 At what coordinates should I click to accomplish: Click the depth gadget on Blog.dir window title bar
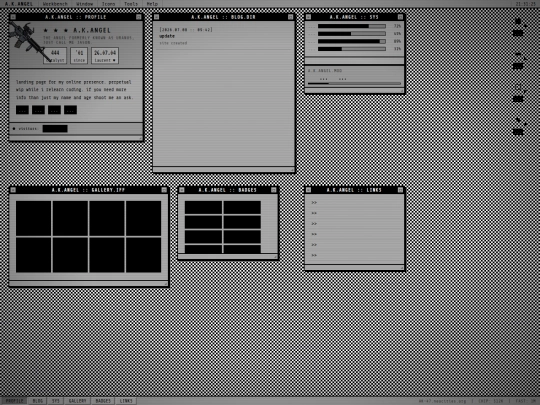(290, 17)
